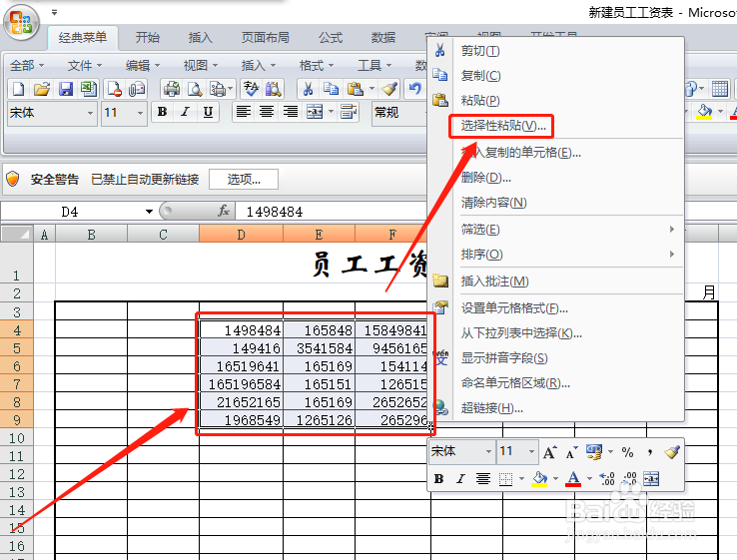Apply percent style in mini toolbar
The width and height of the screenshot is (737, 560).
(627, 452)
